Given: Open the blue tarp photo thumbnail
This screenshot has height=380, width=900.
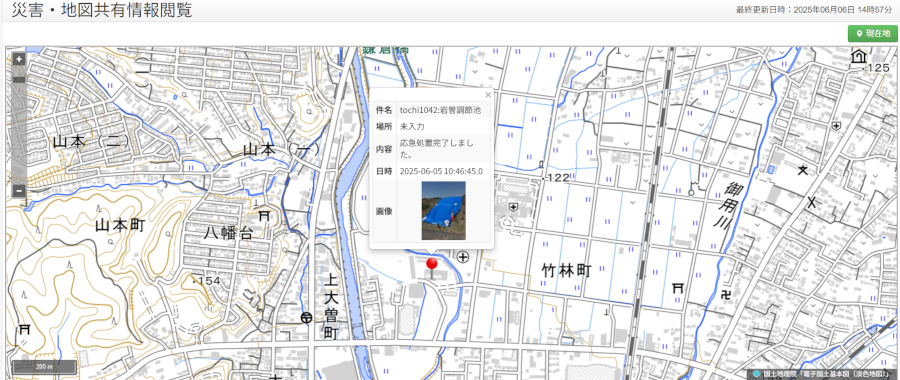Looking at the screenshot, I should pyautogui.click(x=444, y=211).
